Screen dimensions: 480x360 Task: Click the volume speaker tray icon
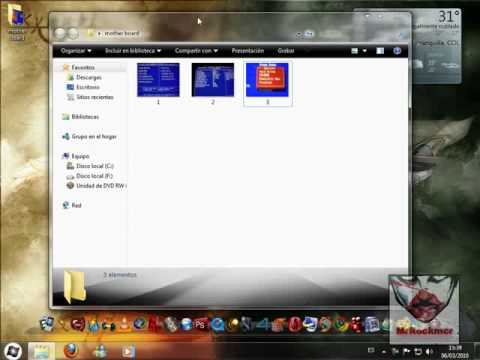pyautogui.click(x=429, y=351)
